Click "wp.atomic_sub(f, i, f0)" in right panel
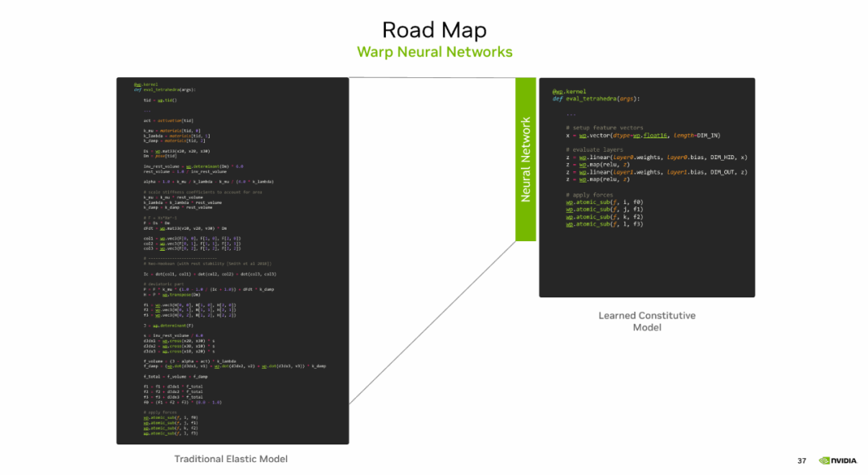 click(604, 202)
